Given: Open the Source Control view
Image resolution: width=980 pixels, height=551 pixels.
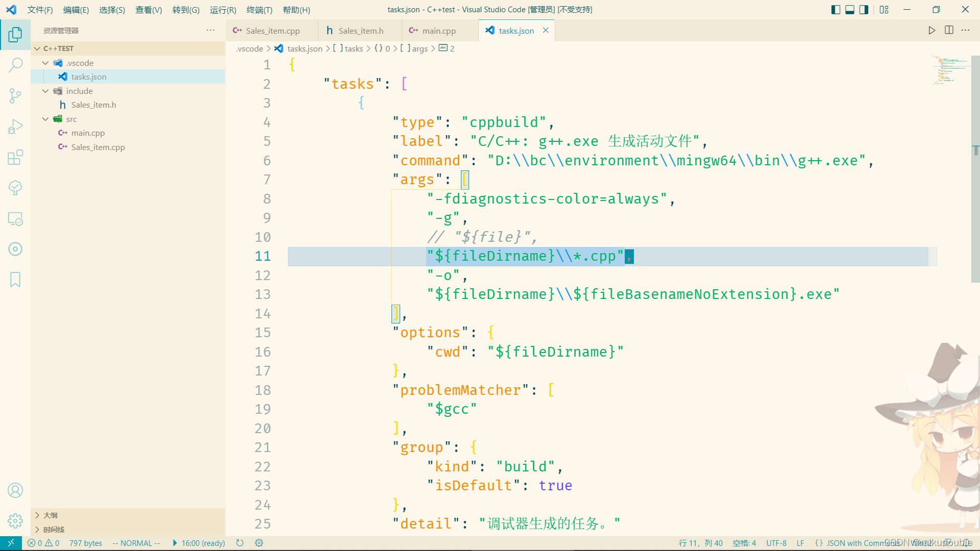Looking at the screenshot, I should point(15,95).
